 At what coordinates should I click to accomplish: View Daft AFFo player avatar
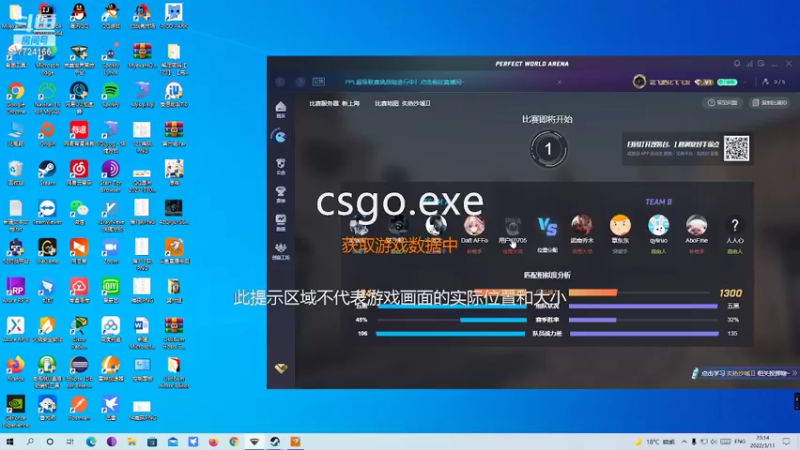click(x=474, y=225)
